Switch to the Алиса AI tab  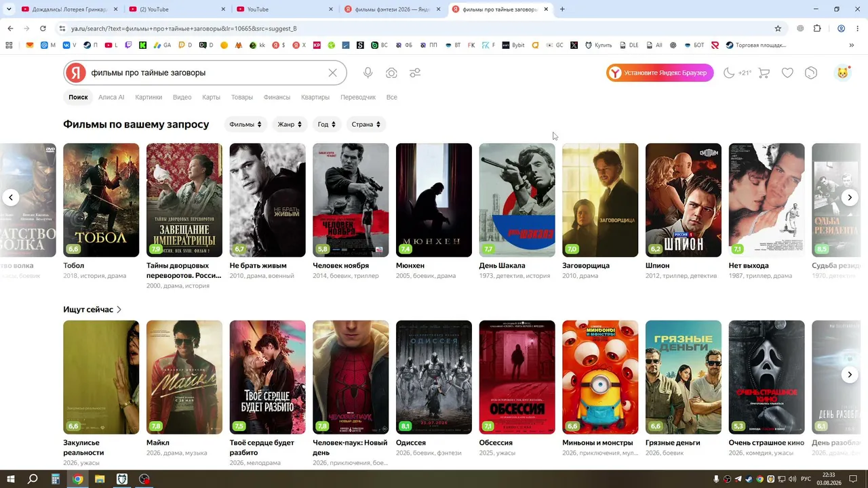click(111, 97)
